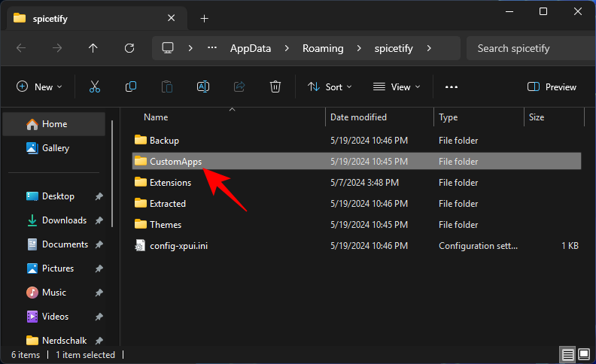Switch to details view layout icon

tap(567, 354)
